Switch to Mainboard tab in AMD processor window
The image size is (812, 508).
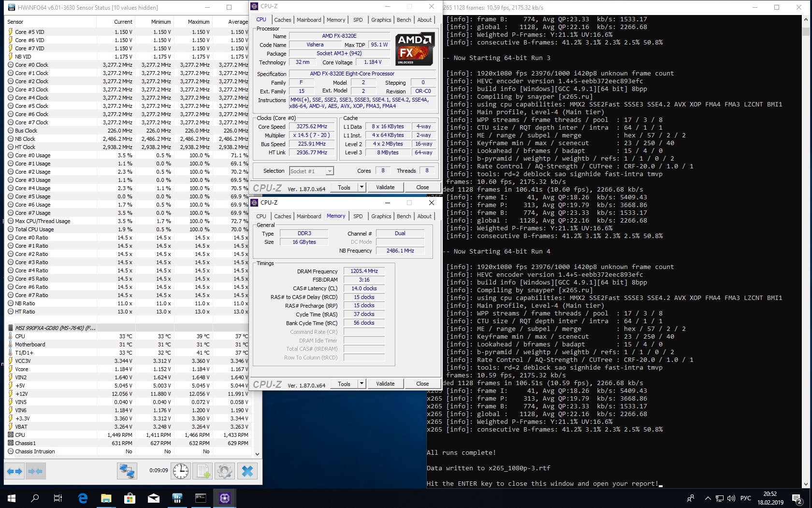tap(309, 20)
